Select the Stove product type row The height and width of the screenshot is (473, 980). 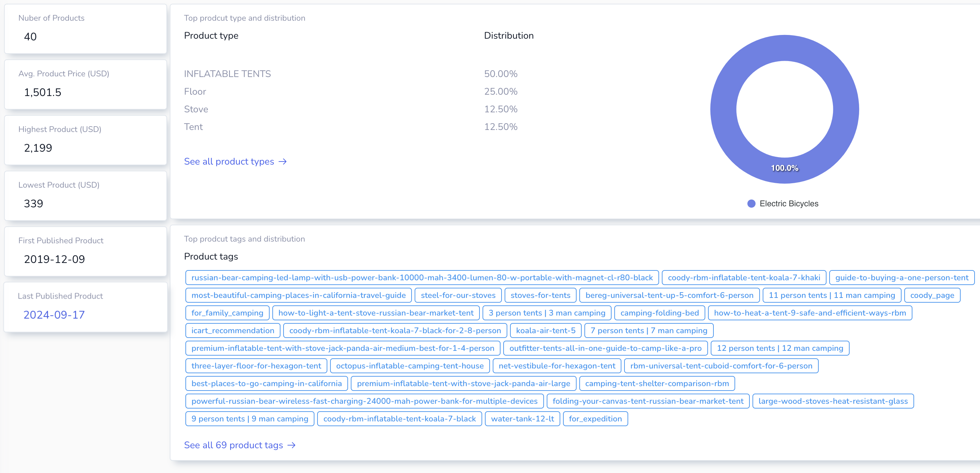(x=196, y=109)
